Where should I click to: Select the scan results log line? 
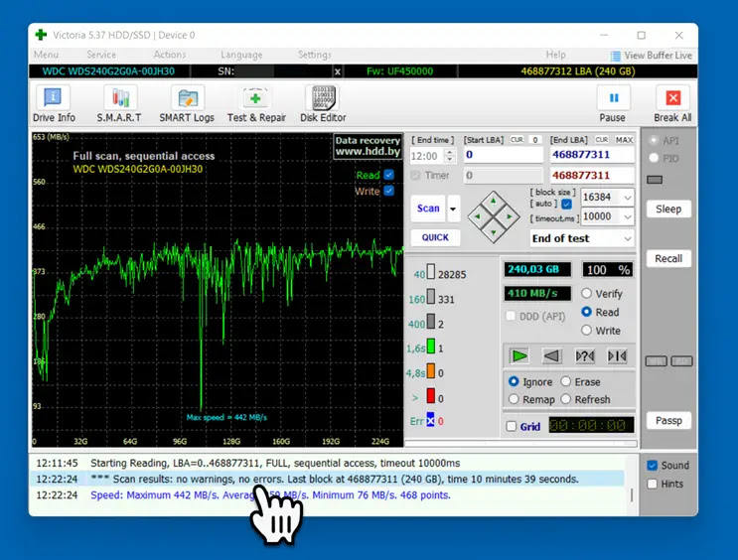coord(327,479)
